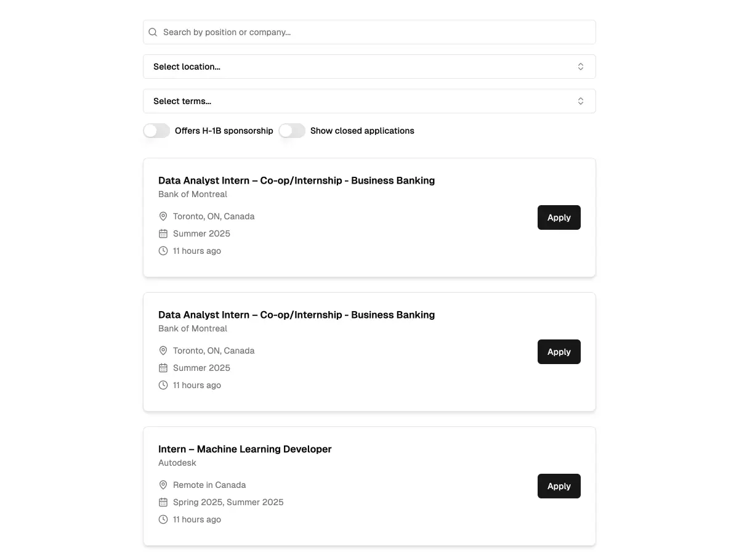Viewport: 739px width, 560px height.
Task: Click location pin icon on first job card
Action: pyautogui.click(x=163, y=216)
